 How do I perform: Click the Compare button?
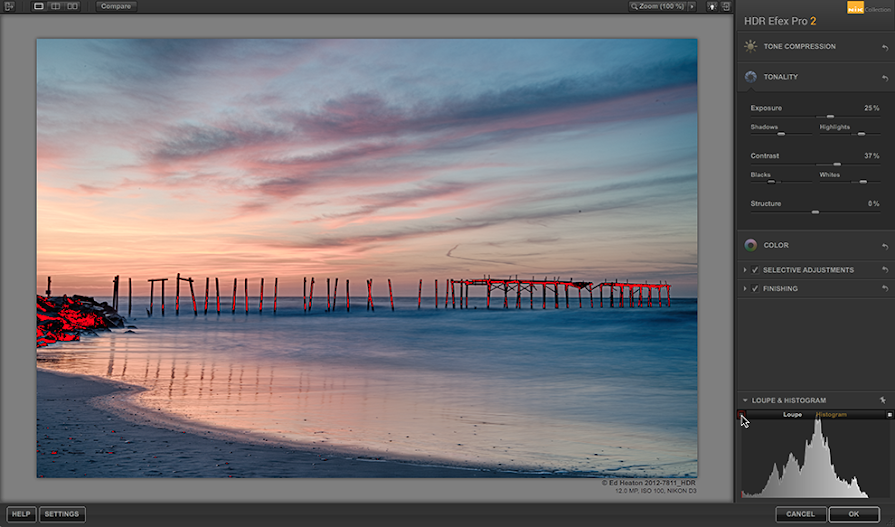(x=116, y=6)
